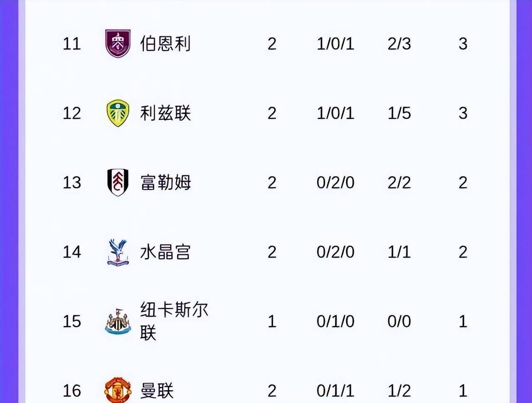Open the 曼联 team name
532x403 pixels.
157,391
